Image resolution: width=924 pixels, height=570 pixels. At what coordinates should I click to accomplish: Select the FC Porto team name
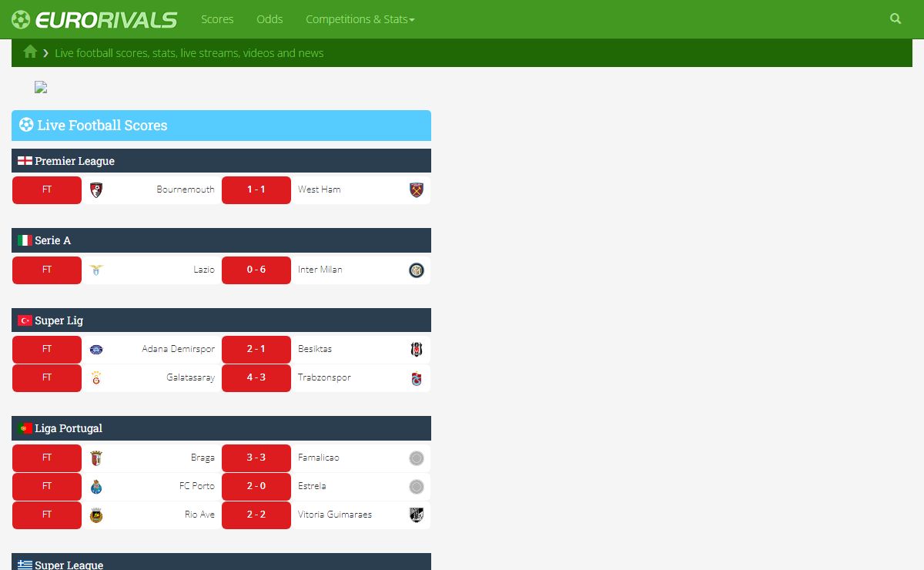coord(197,486)
